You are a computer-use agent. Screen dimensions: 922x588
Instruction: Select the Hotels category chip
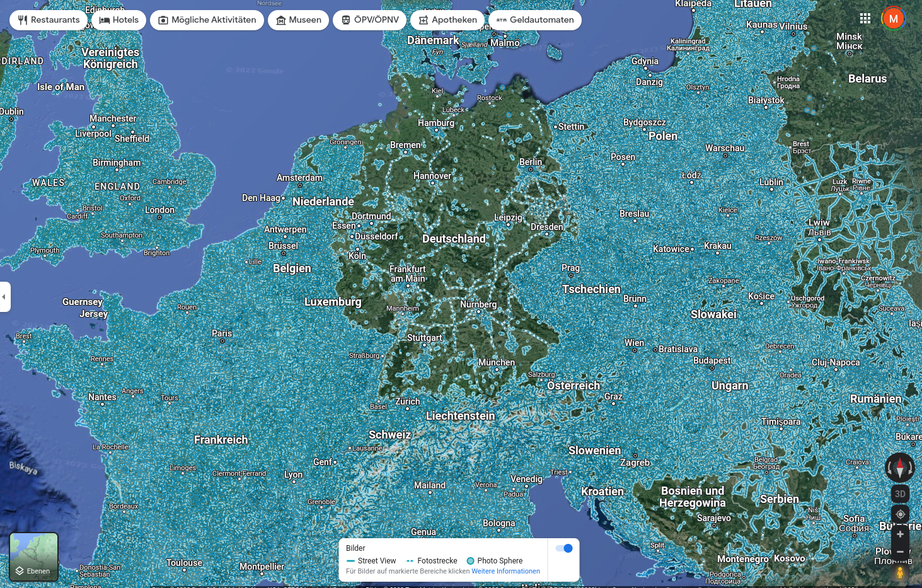click(x=119, y=20)
